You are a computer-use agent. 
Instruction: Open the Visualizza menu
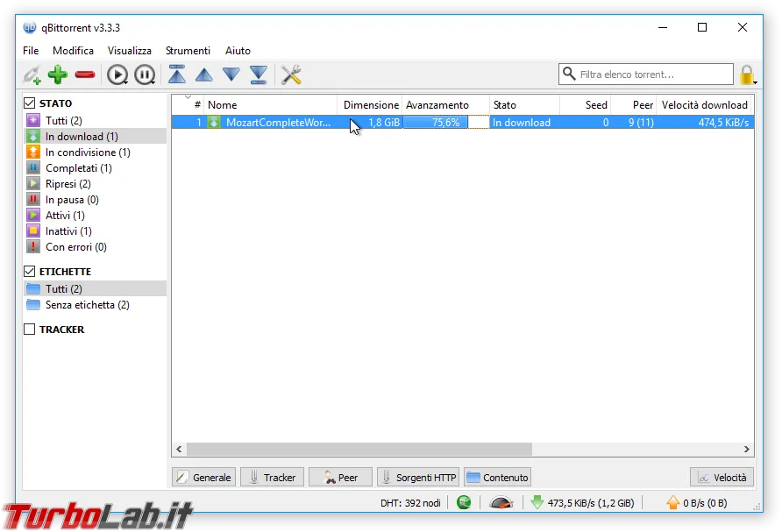tap(129, 50)
